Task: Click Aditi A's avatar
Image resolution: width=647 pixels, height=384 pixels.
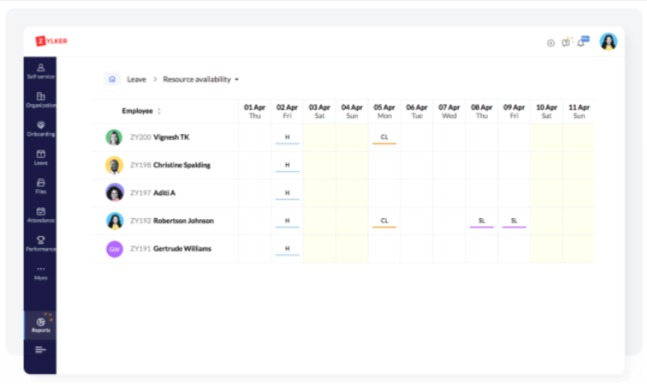Action: (x=114, y=193)
